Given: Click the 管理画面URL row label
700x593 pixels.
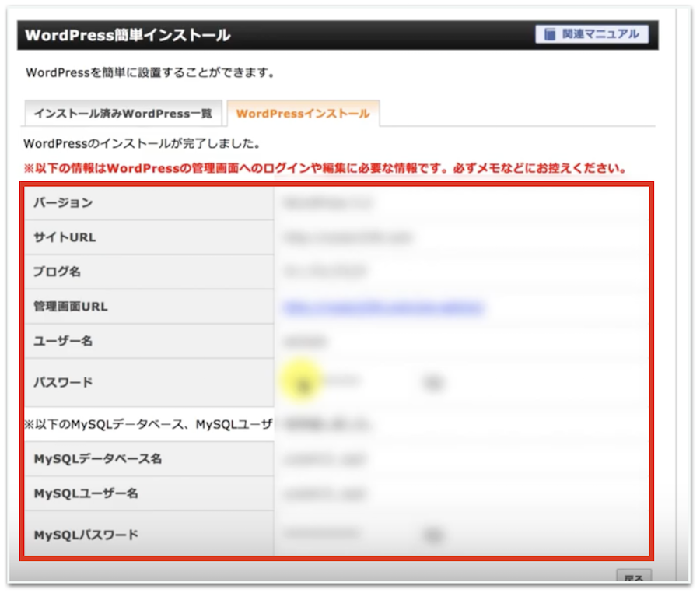Looking at the screenshot, I should coord(71,307).
